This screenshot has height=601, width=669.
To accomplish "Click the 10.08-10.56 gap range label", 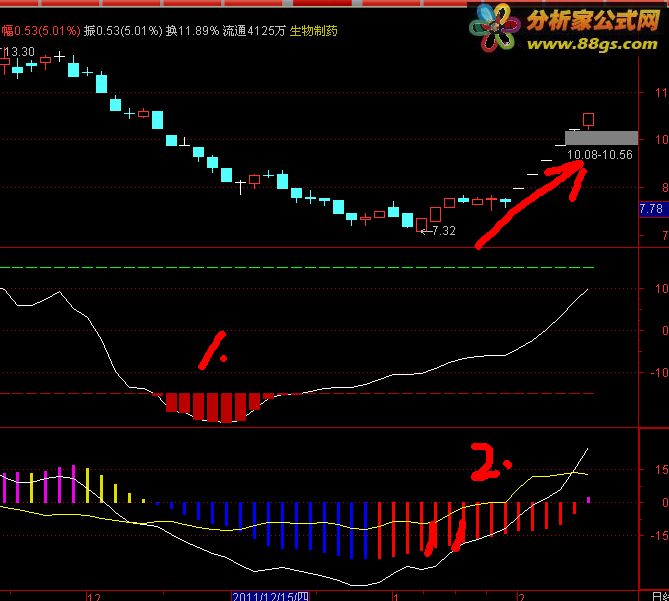I will [x=600, y=155].
